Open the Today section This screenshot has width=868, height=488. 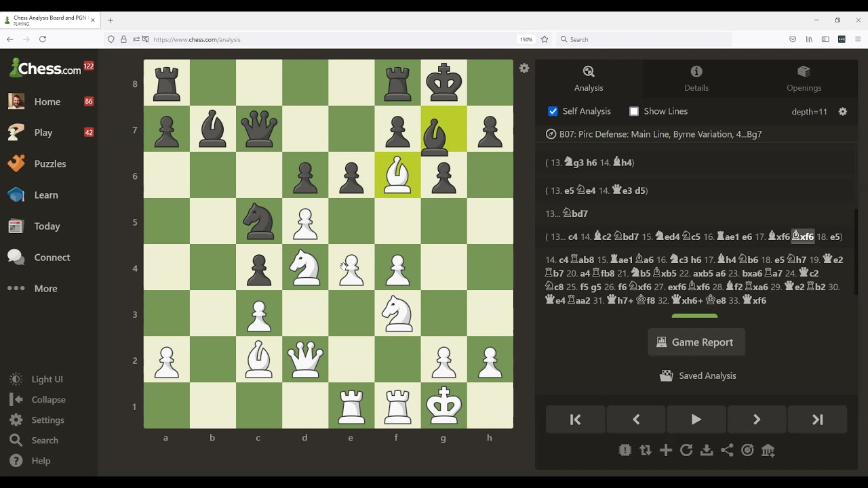click(x=47, y=226)
